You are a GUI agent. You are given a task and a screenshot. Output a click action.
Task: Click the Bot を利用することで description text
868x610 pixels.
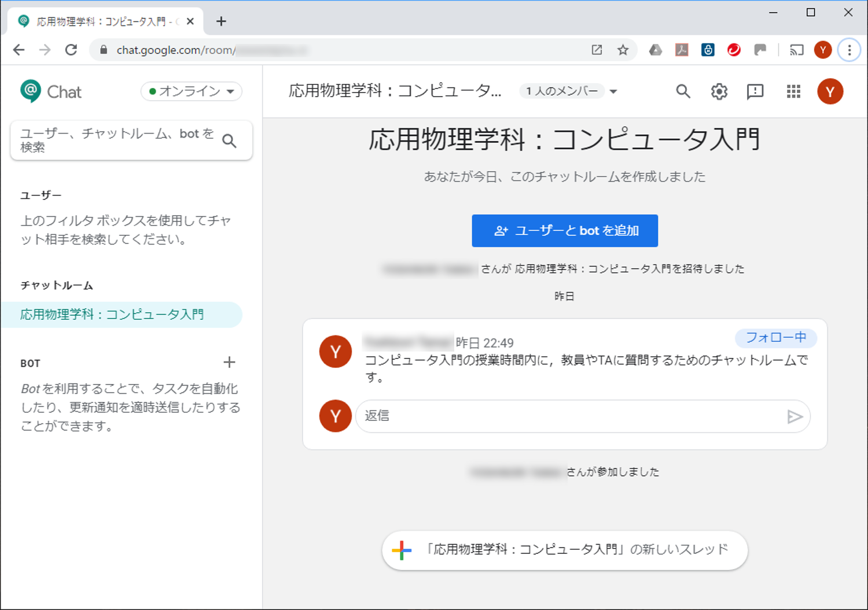click(x=131, y=408)
